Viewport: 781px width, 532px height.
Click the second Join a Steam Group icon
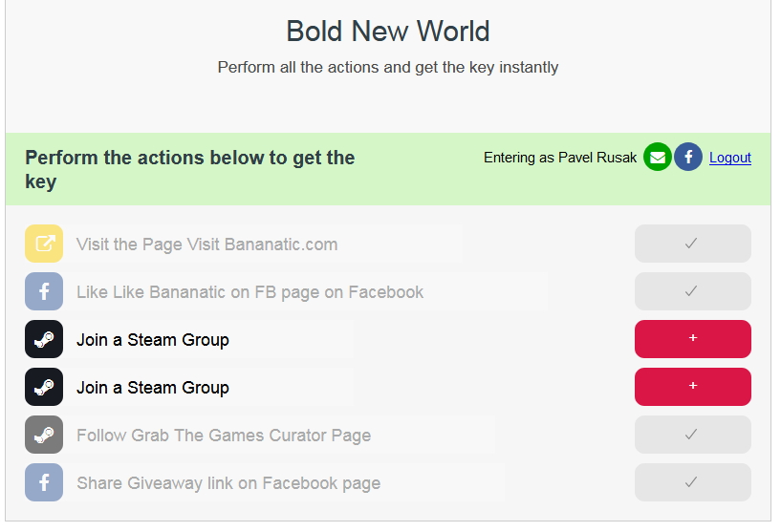click(x=44, y=387)
